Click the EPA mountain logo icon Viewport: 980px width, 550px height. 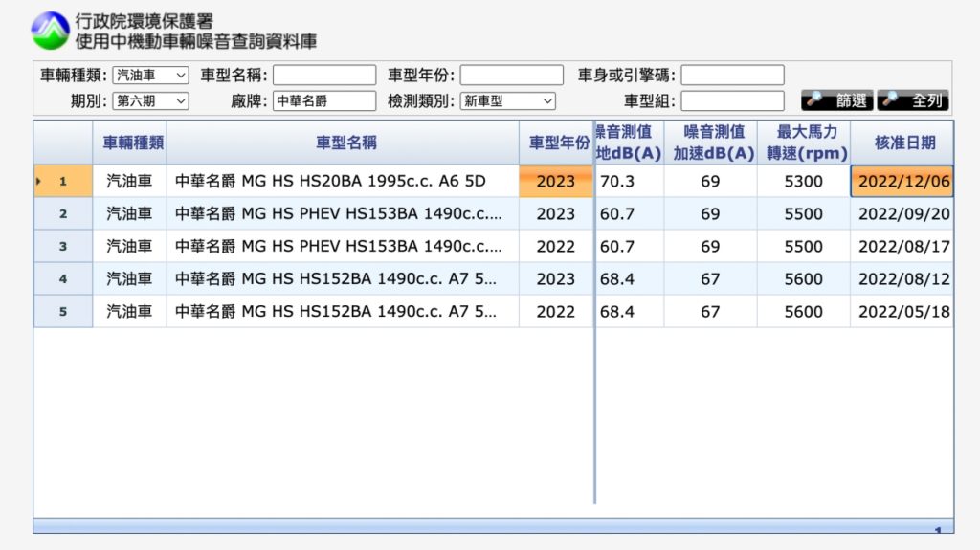tap(50, 31)
